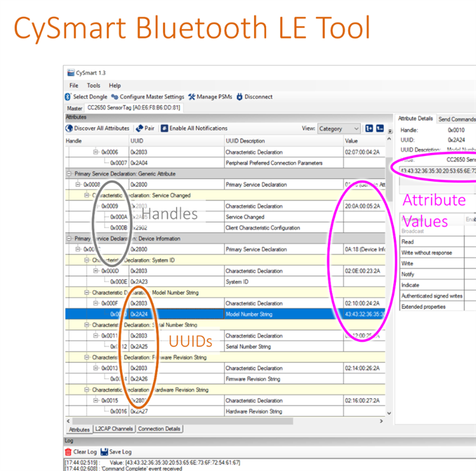Click the Manage PSMs label

click(214, 96)
